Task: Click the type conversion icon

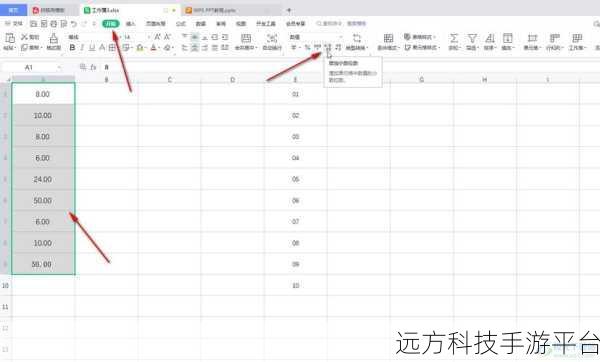Action: (357, 38)
